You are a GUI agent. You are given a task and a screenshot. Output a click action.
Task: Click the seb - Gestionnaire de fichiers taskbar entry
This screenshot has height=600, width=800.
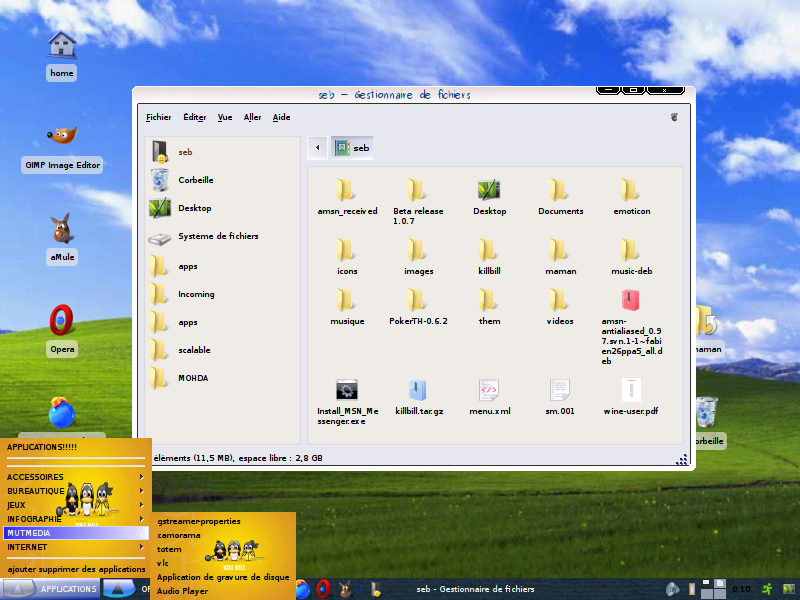coord(475,589)
